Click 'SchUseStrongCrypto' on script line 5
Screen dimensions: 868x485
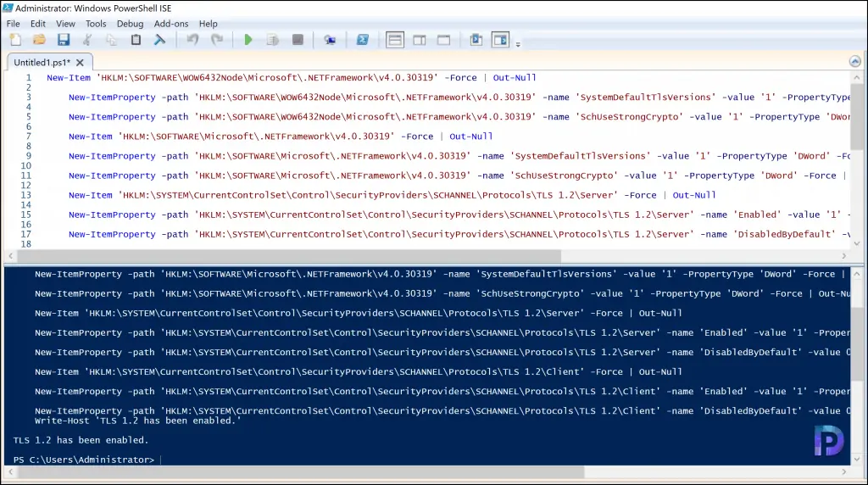click(x=629, y=117)
